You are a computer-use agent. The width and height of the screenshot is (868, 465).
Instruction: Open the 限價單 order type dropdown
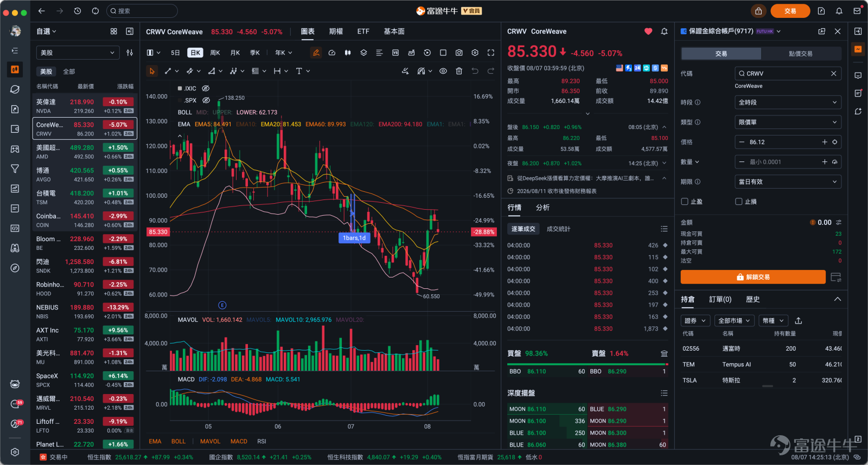[x=788, y=122]
